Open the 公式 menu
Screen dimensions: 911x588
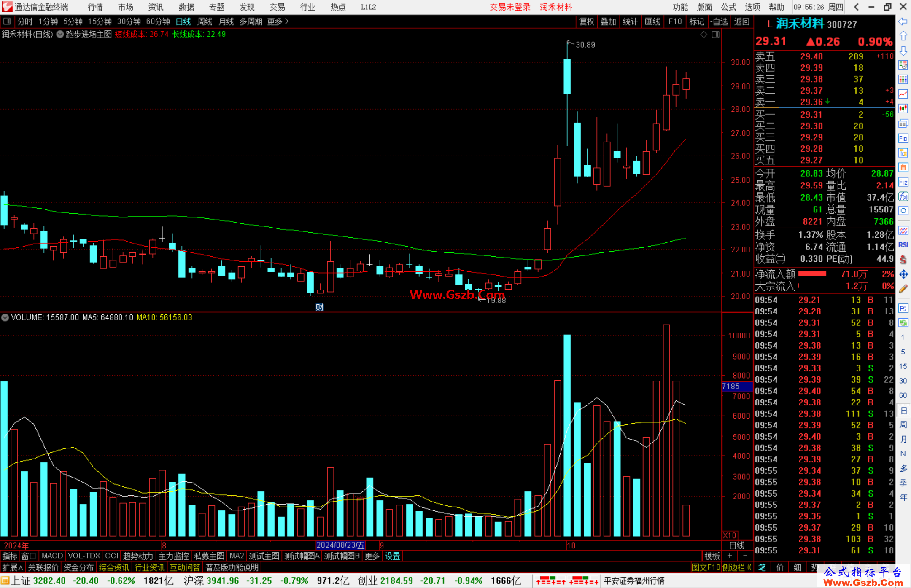point(728,7)
